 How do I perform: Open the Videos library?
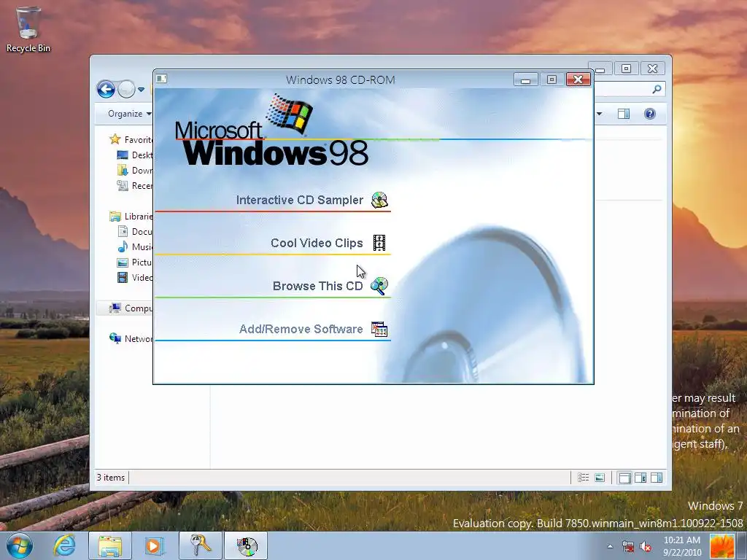point(135,278)
